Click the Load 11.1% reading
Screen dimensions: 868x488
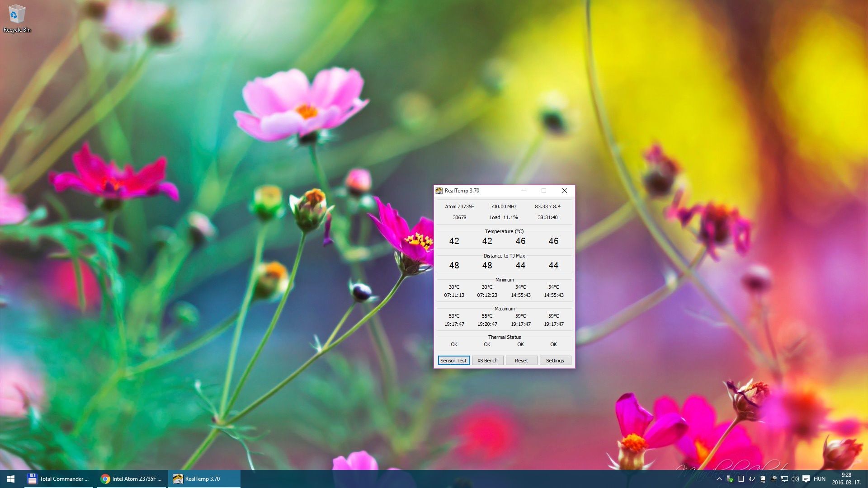pos(504,217)
